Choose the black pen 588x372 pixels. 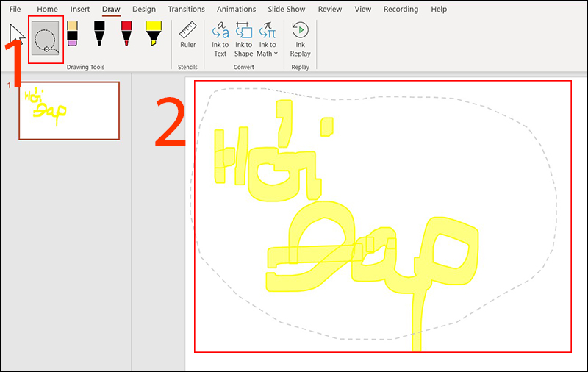point(99,35)
